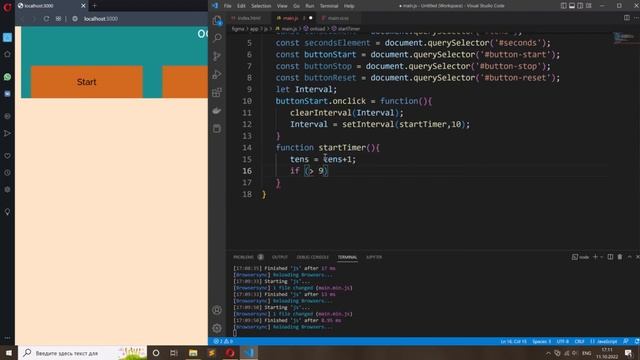The width and height of the screenshot is (640, 360).
Task: Open VK messenger in Opera sidebar
Action: [x=7, y=93]
